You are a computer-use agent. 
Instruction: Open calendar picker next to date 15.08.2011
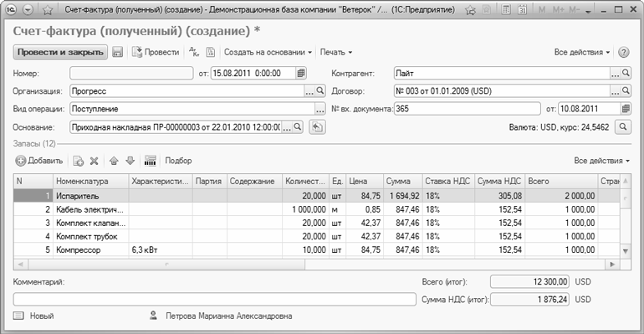coord(301,73)
